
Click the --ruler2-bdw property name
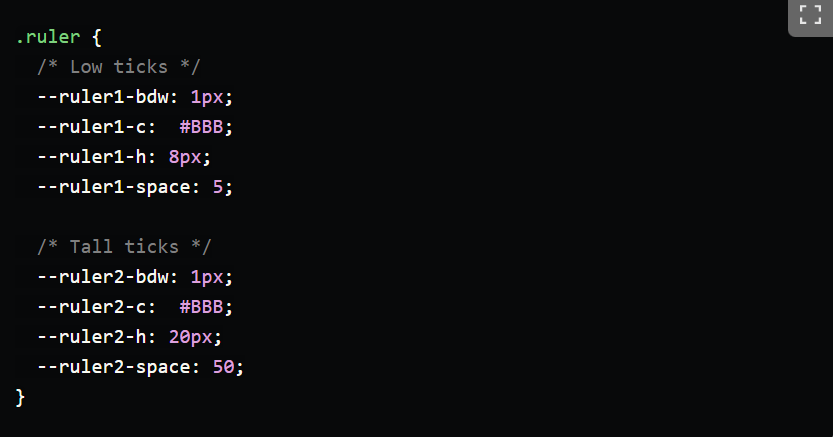tap(103, 277)
